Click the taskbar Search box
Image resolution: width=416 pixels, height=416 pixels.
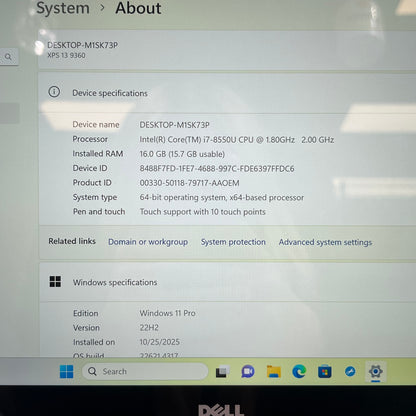145,371
